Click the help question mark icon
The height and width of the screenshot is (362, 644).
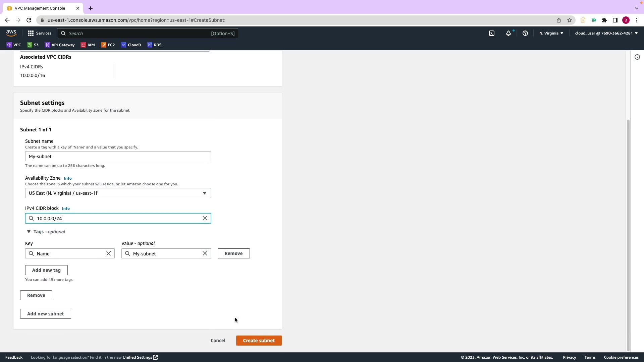point(525,33)
